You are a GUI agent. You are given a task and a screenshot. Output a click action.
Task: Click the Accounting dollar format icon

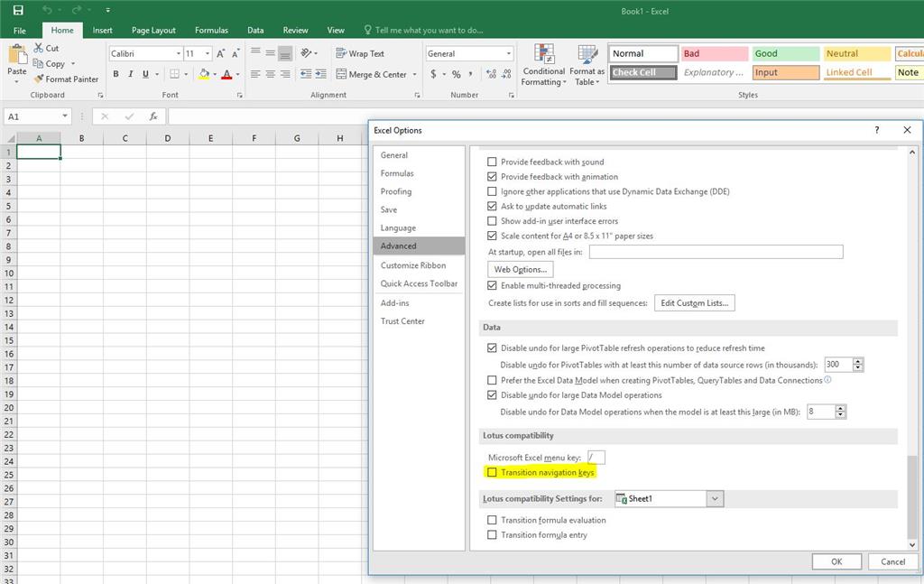point(434,74)
